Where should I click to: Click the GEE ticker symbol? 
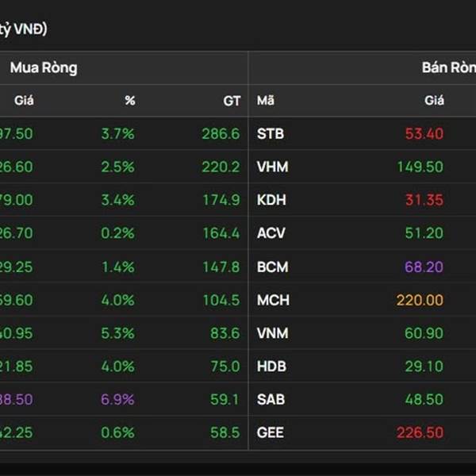(x=271, y=433)
